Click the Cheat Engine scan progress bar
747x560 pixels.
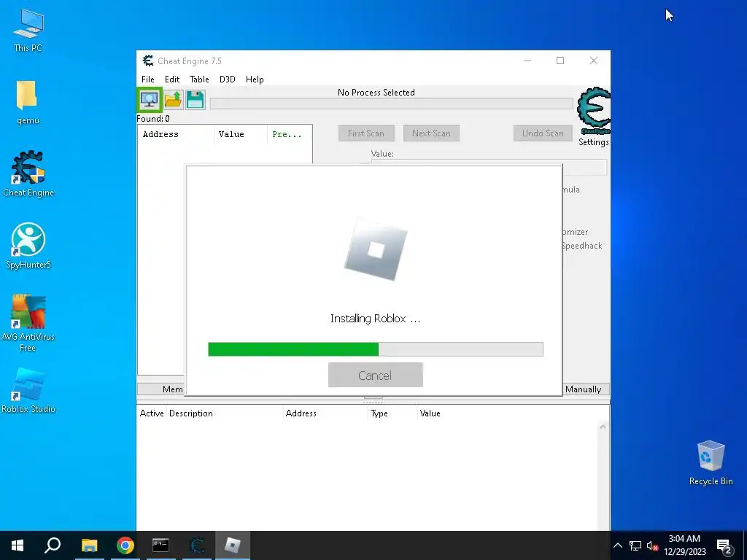(391, 104)
